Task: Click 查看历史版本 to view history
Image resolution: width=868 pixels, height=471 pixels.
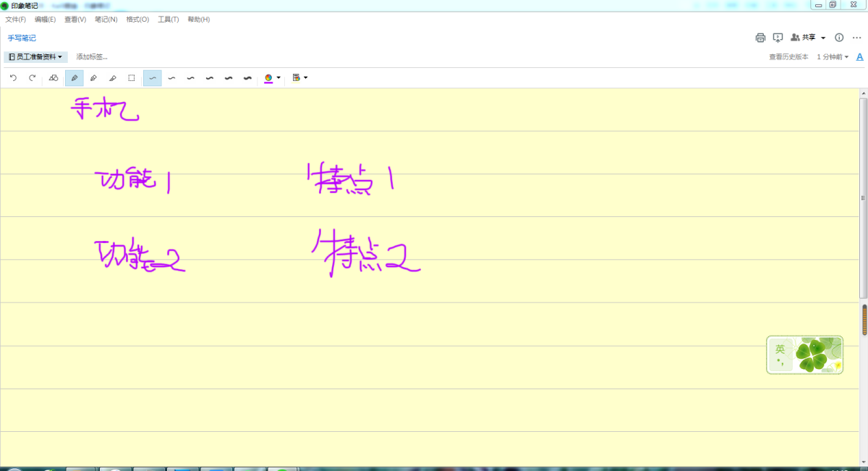Action: 788,56
